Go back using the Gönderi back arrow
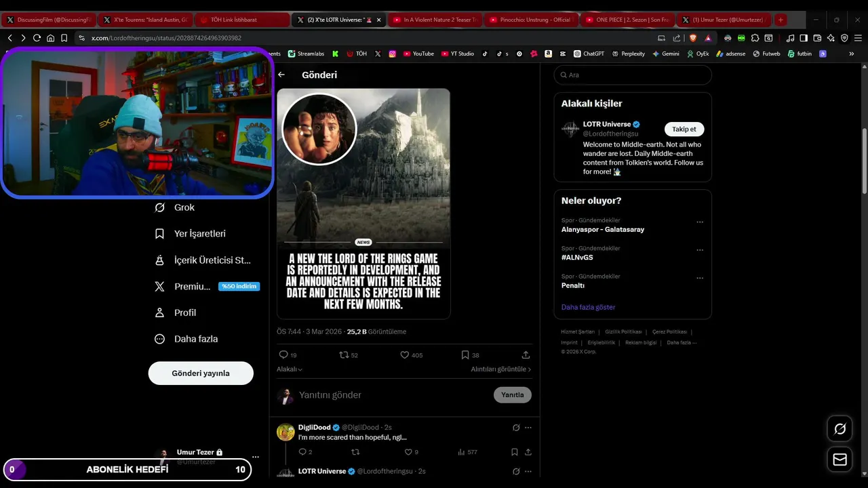 tap(281, 75)
